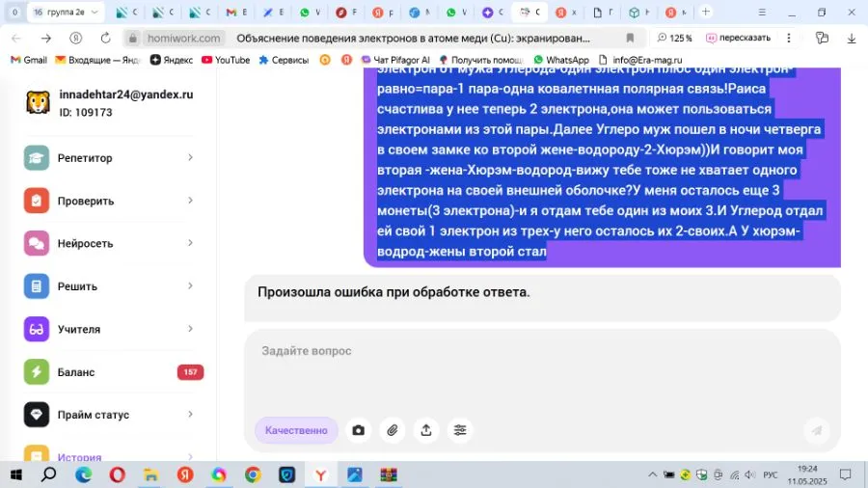This screenshot has height=488, width=868.
Task: Click the Репетитор sidebar icon
Action: coord(36,158)
